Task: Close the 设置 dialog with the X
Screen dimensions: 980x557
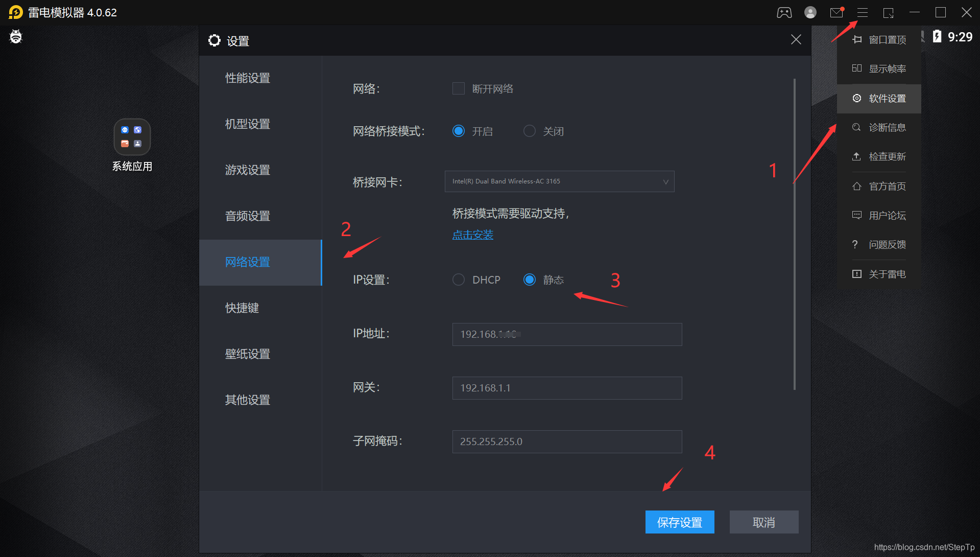Action: tap(796, 39)
